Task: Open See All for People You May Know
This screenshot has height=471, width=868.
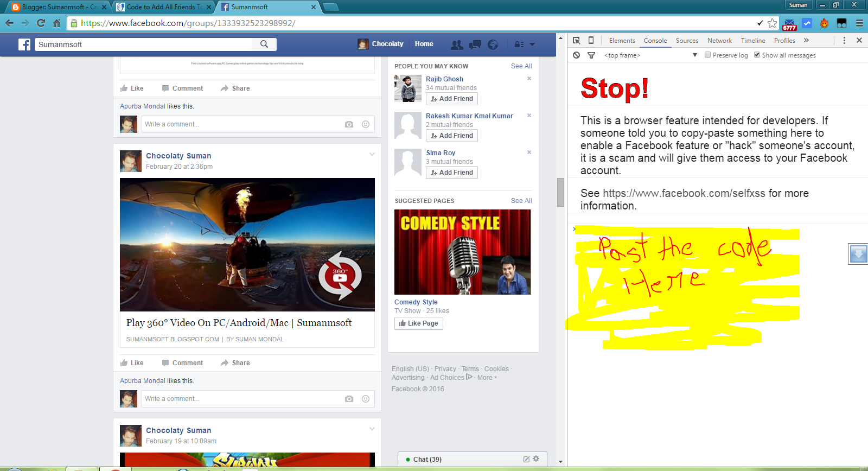Action: coord(521,66)
